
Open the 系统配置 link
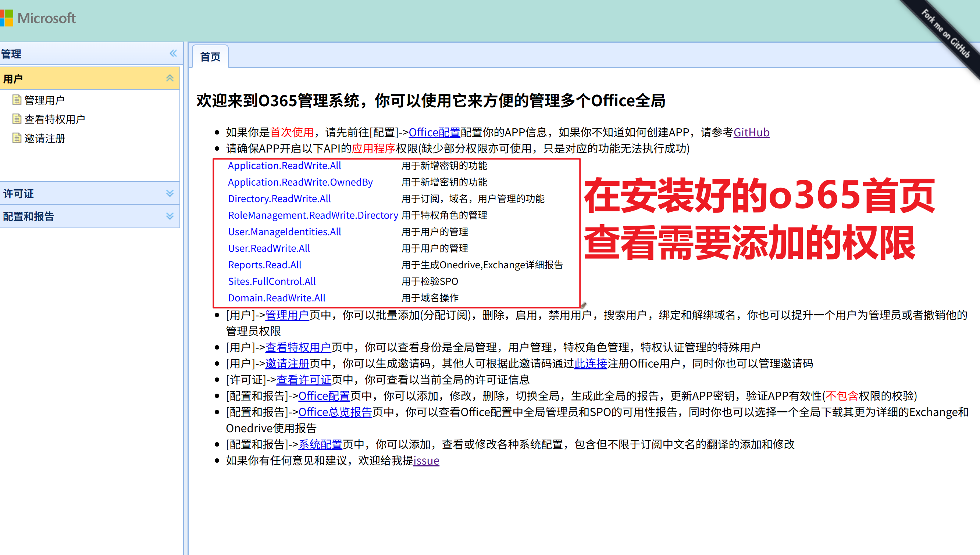coord(320,444)
